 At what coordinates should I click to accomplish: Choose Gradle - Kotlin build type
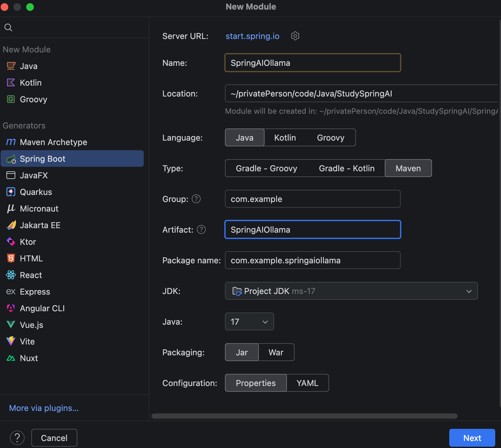pos(347,168)
